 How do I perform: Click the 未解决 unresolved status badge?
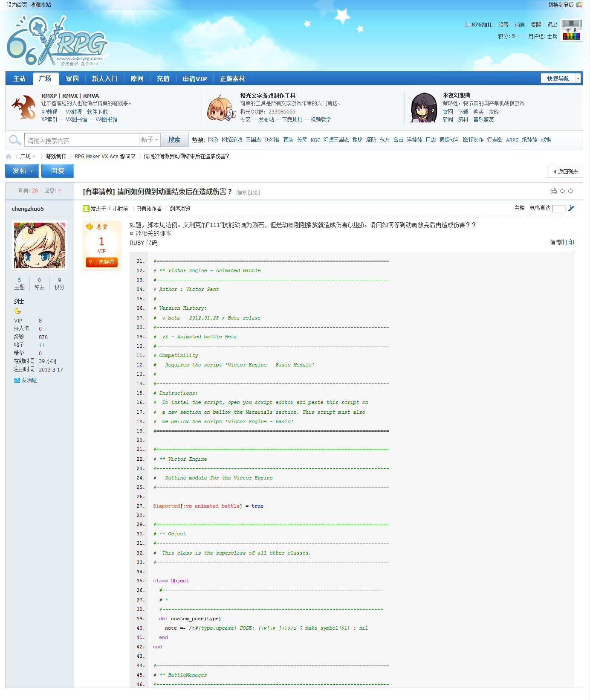click(101, 262)
